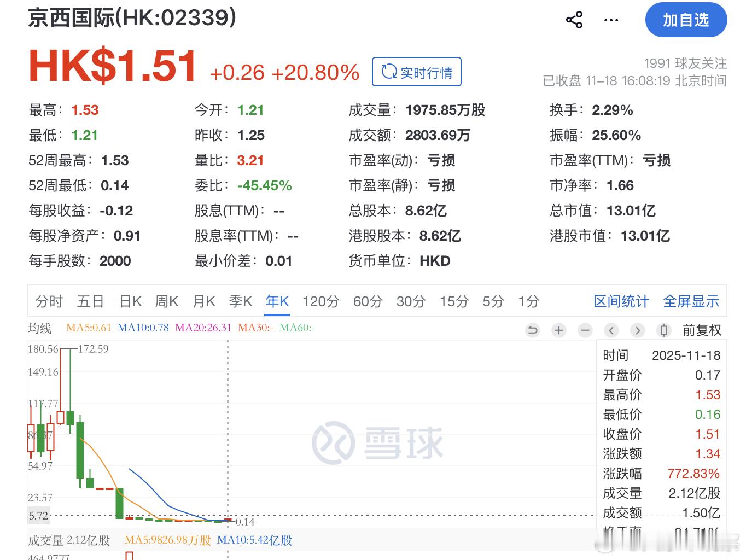Show the 60分 interval chart
This screenshot has height=560, width=746.
click(368, 301)
